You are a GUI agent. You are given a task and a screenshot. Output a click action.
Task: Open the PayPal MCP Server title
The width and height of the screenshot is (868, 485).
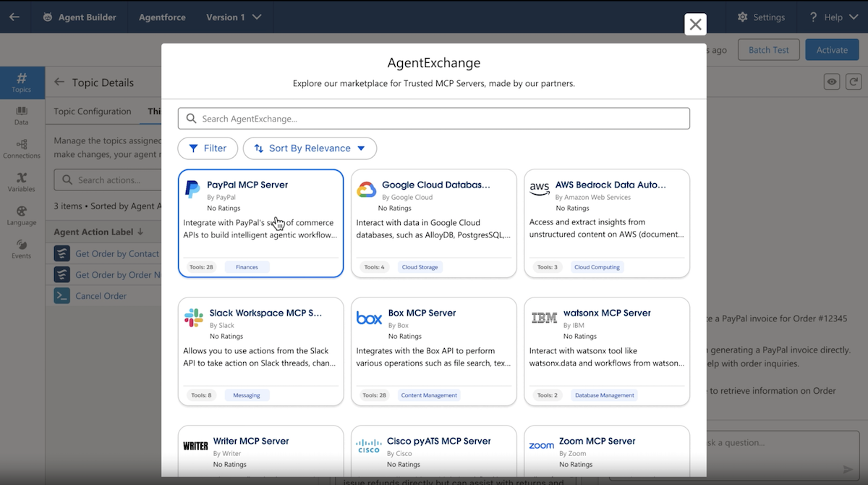click(247, 185)
